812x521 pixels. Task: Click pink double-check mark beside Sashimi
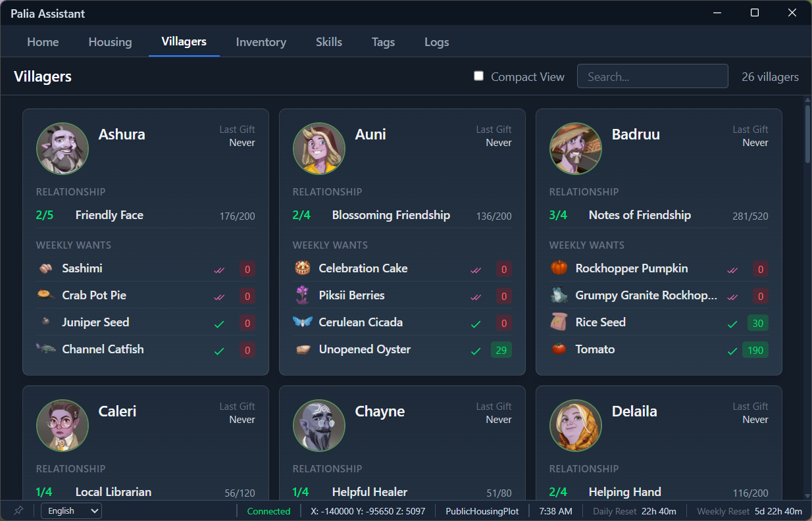(x=219, y=270)
